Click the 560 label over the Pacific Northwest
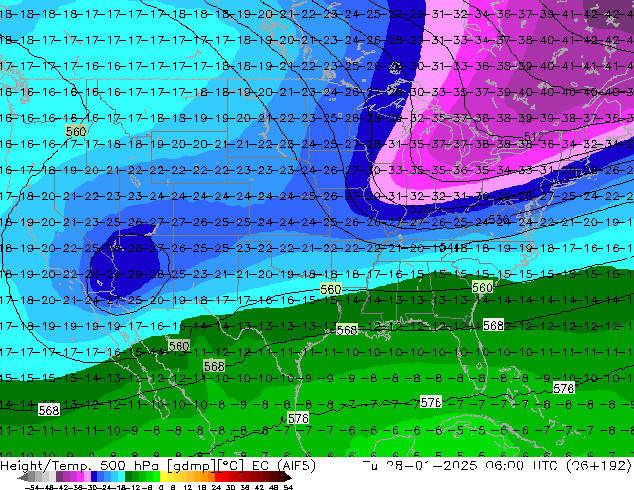The image size is (634, 490). click(x=76, y=131)
